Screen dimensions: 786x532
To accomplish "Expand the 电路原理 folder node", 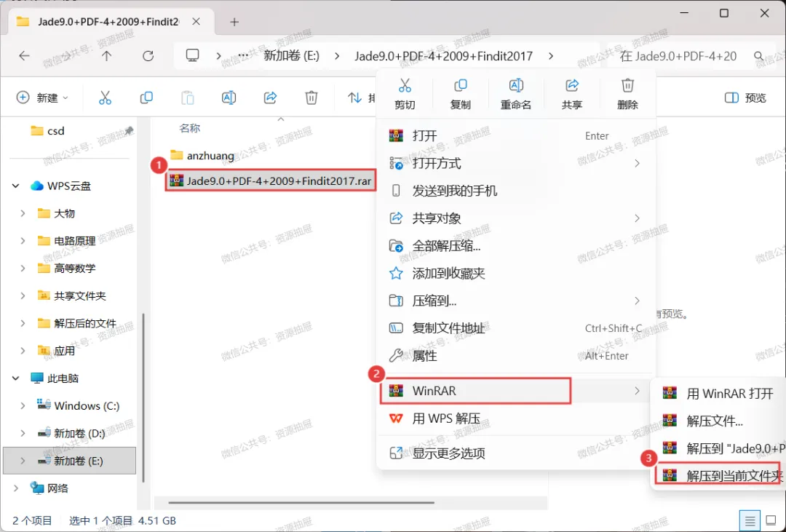I will tap(23, 241).
